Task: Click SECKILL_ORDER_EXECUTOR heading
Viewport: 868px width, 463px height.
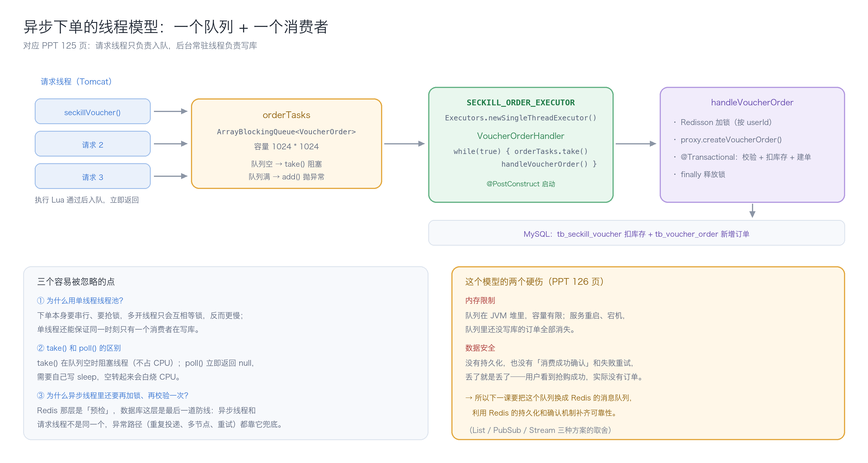Action: pyautogui.click(x=521, y=103)
